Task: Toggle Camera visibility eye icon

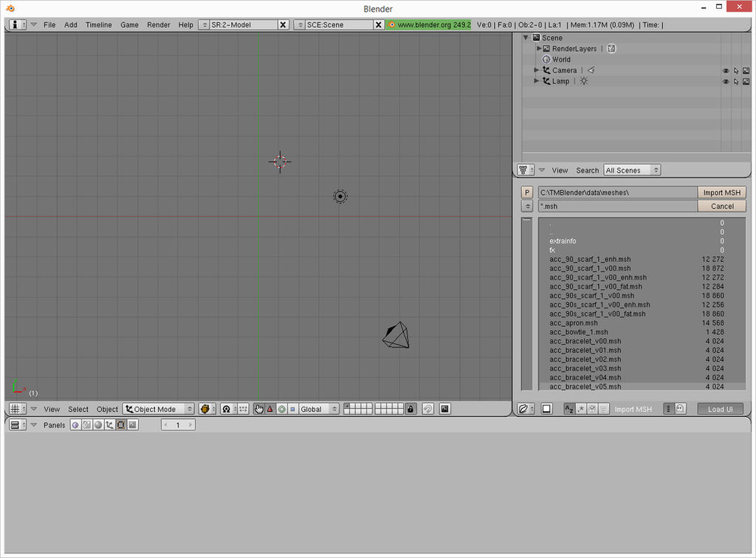Action: tap(726, 70)
